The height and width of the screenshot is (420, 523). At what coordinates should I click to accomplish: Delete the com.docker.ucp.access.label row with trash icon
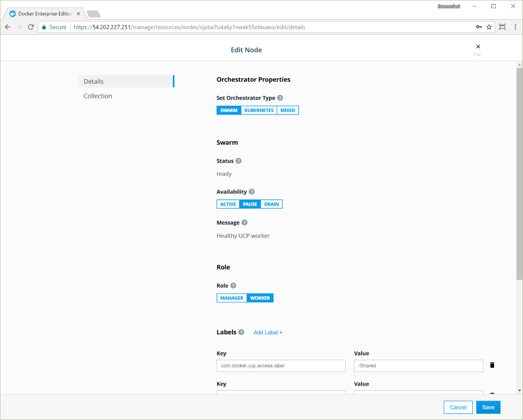coord(492,365)
